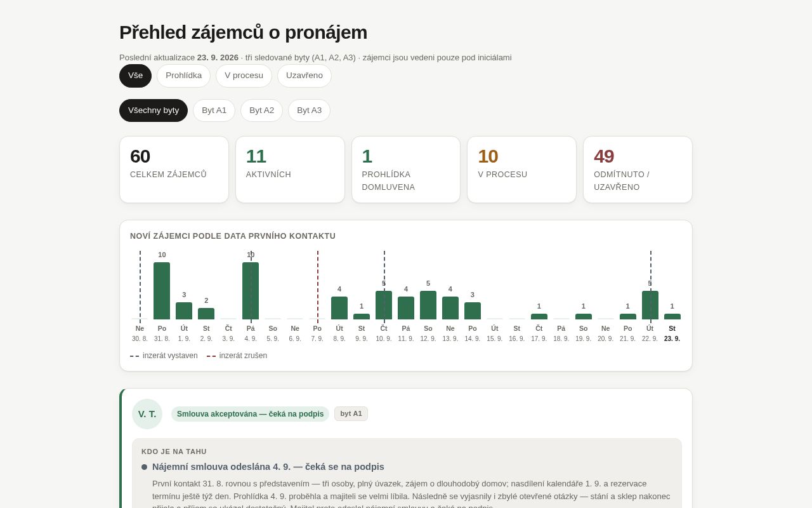The image size is (812, 508).
Task: Filter to "Byt A2" only
Action: point(261,110)
